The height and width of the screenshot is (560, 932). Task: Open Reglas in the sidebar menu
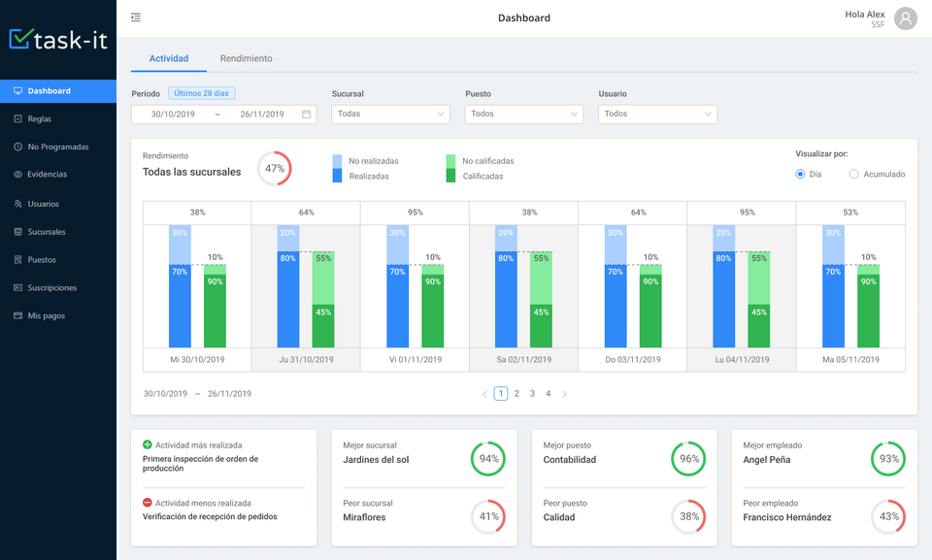pyautogui.click(x=58, y=119)
